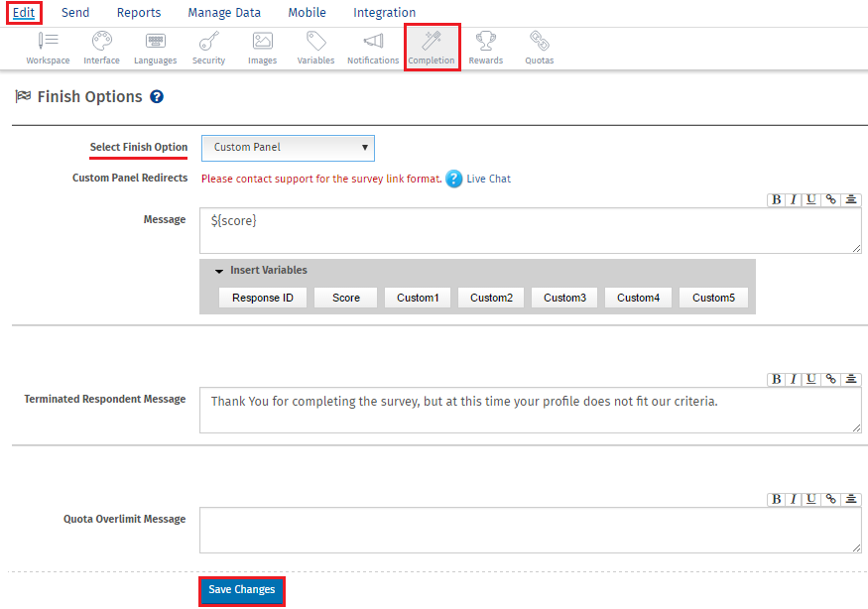Viewport: 868px width, 609px height.
Task: Open the Mobile menu tab
Action: pos(308,12)
